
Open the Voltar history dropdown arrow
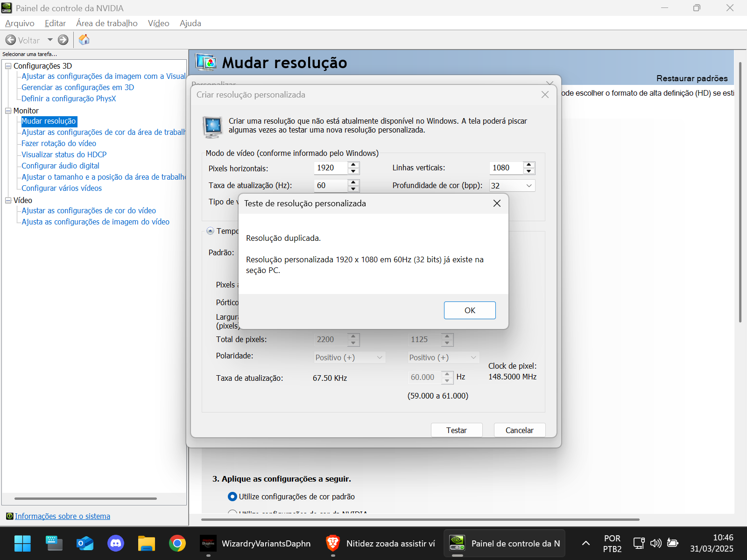pos(50,40)
